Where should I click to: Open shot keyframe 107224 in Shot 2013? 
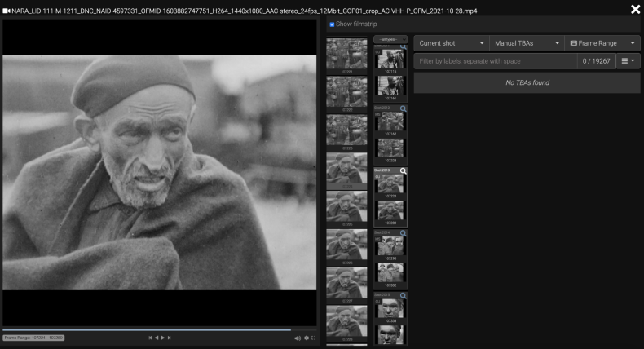[x=390, y=183]
